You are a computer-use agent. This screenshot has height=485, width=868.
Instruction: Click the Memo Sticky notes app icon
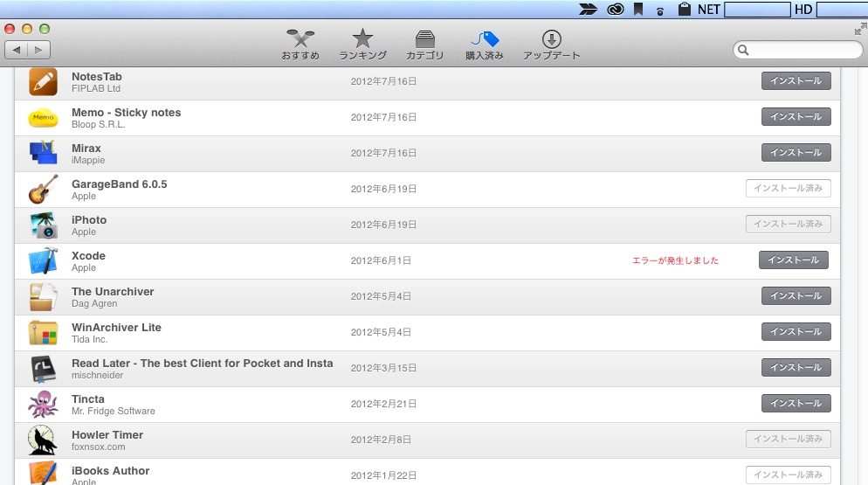(x=43, y=117)
